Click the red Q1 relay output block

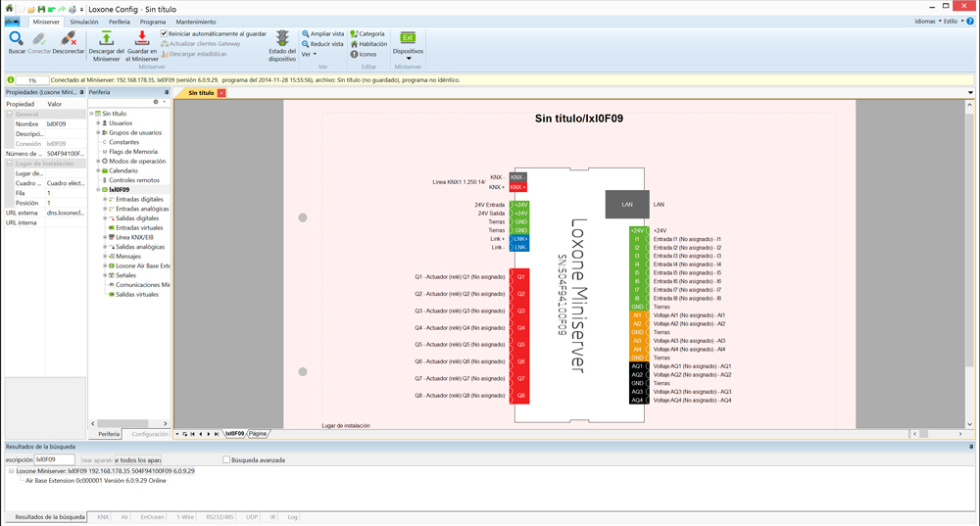(520, 277)
